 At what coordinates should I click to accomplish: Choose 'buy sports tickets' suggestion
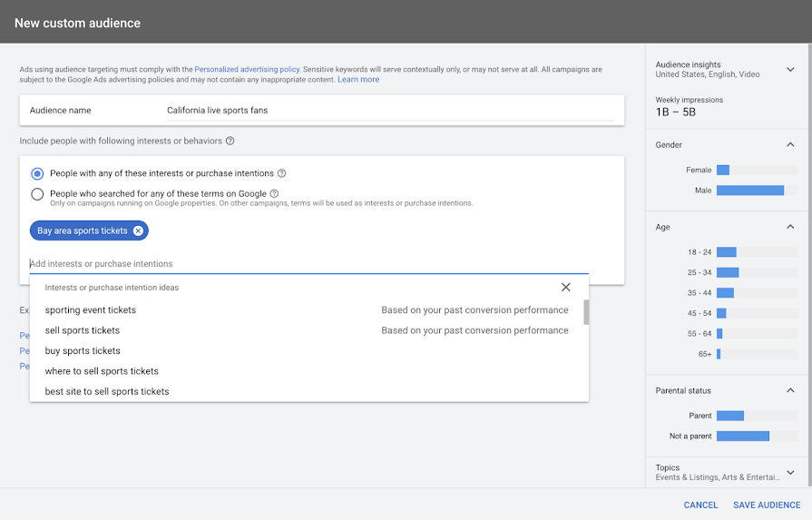pyautogui.click(x=83, y=351)
